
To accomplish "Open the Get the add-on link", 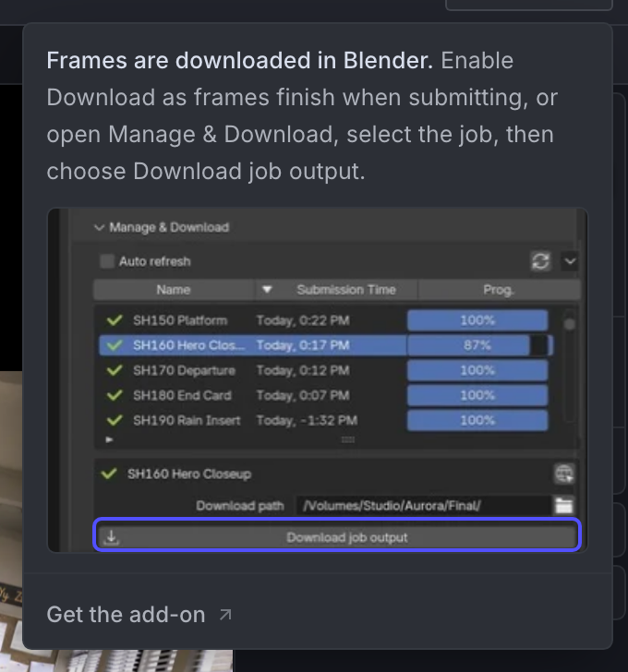I will (x=139, y=615).
